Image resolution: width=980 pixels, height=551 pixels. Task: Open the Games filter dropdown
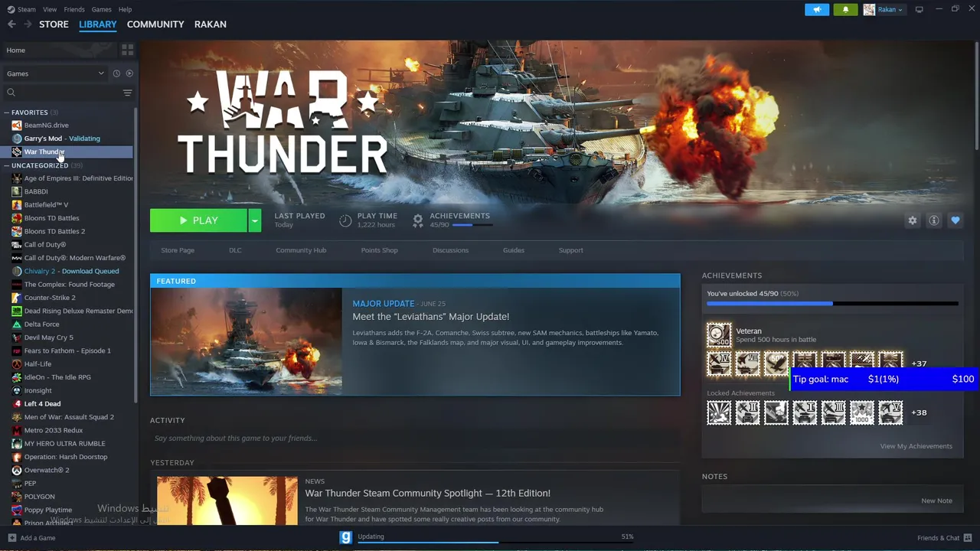55,73
